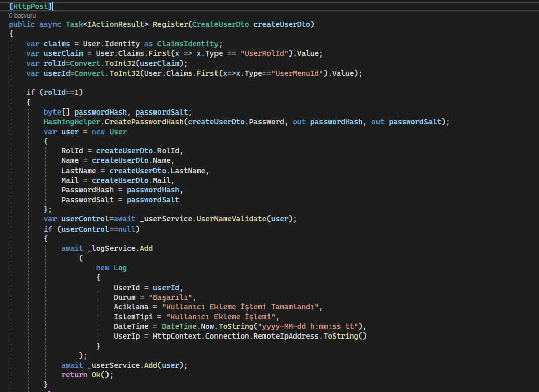Click the ClaimsIdentity type name
This screenshot has width=539, height=392.
[x=188, y=44]
